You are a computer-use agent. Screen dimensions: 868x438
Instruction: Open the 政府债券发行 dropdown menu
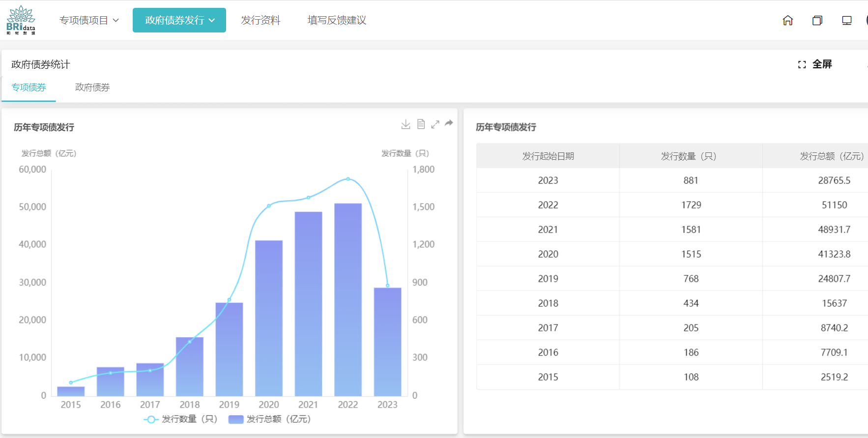point(179,20)
